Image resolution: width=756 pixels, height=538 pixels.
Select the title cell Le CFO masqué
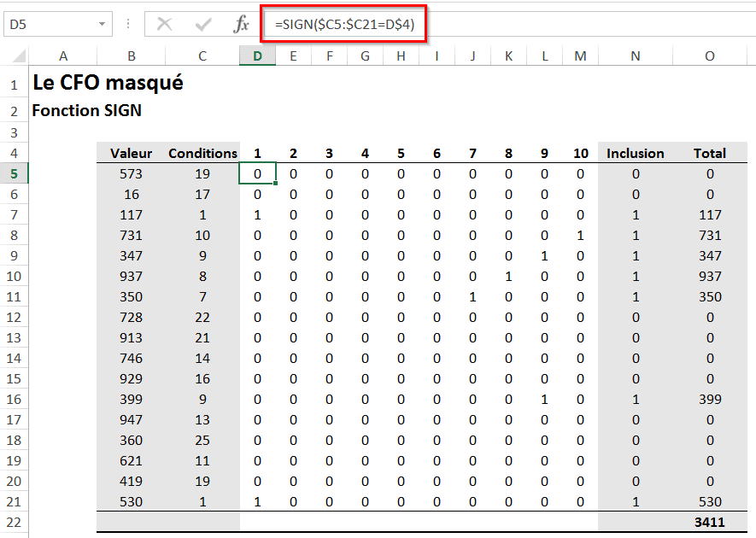107,84
